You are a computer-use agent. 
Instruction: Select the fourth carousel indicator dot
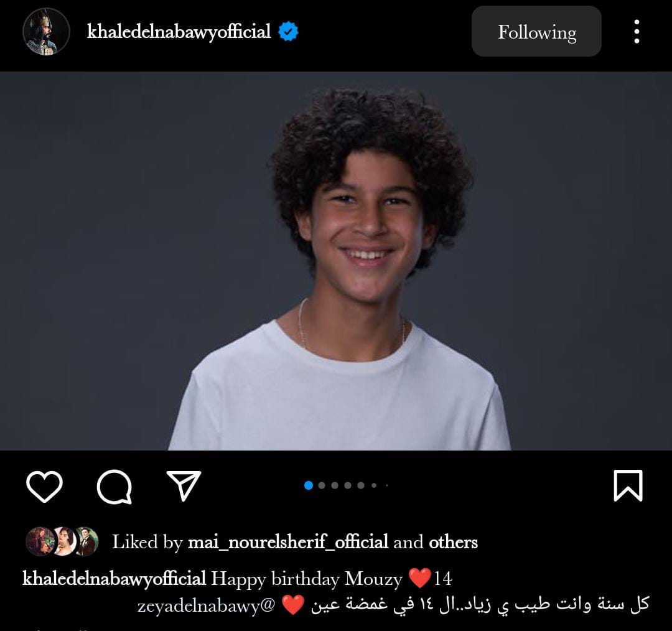click(348, 485)
